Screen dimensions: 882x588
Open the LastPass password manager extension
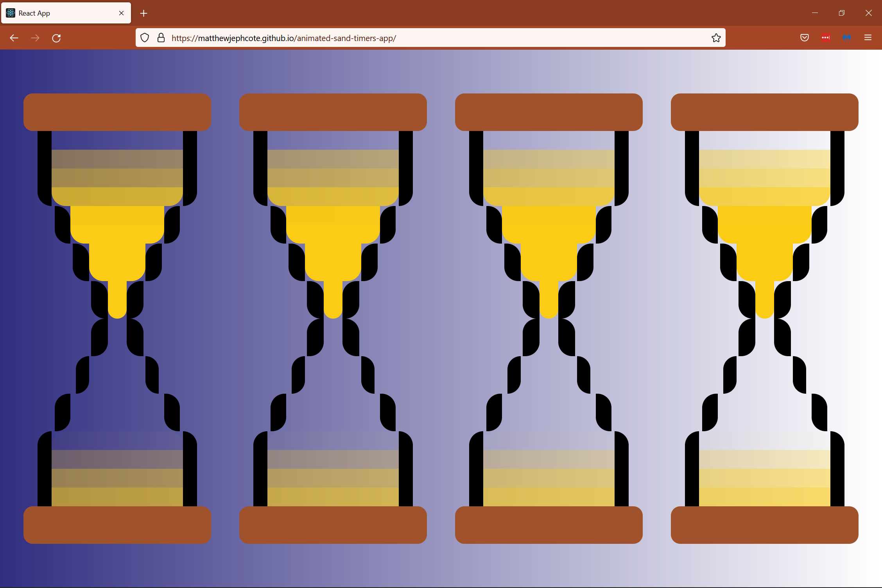click(x=825, y=38)
